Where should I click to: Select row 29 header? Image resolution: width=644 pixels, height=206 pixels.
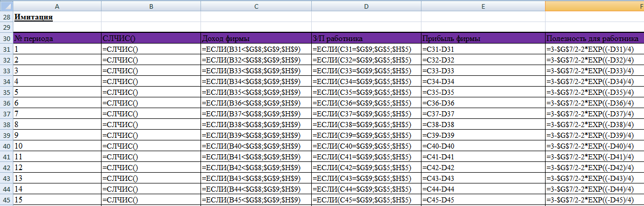(6, 27)
